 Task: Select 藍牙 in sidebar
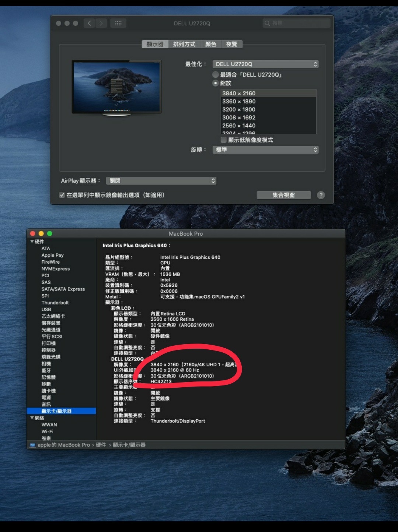click(46, 370)
